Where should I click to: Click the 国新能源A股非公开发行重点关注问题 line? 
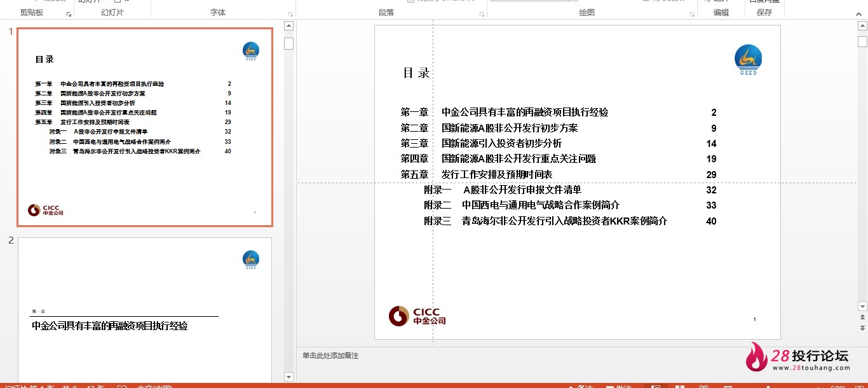pyautogui.click(x=519, y=159)
